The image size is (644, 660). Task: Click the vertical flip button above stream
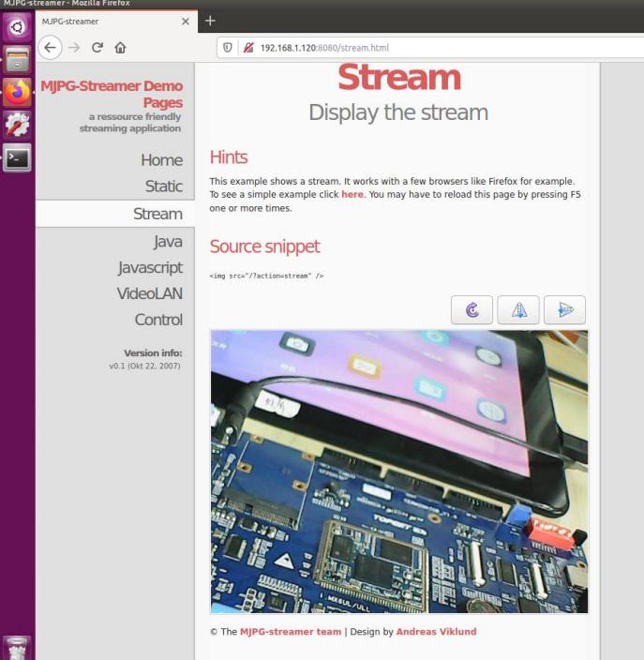point(564,309)
